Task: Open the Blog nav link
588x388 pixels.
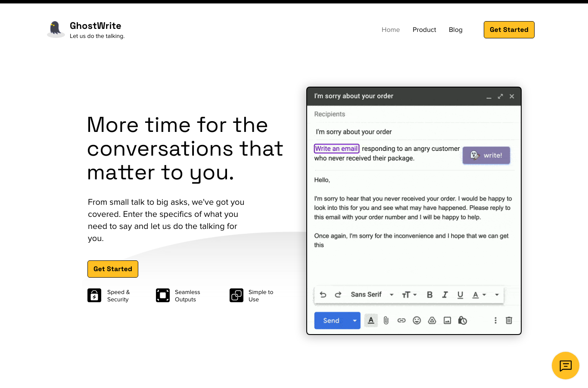Action: pyautogui.click(x=456, y=30)
